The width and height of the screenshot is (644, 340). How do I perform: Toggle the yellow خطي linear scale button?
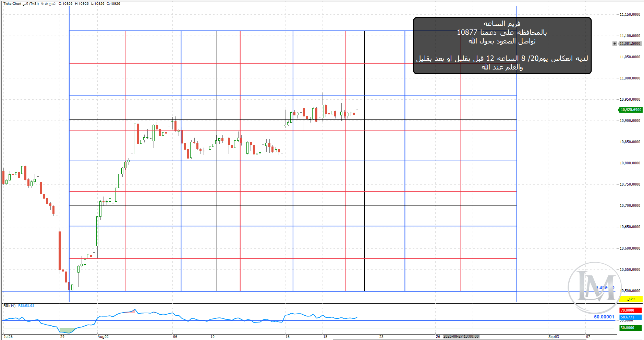click(x=631, y=299)
